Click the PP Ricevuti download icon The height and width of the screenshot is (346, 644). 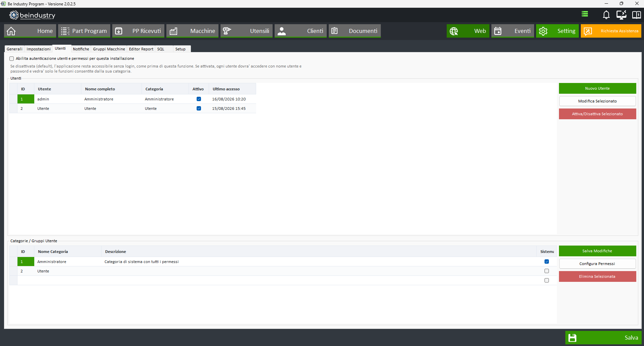pyautogui.click(x=119, y=31)
